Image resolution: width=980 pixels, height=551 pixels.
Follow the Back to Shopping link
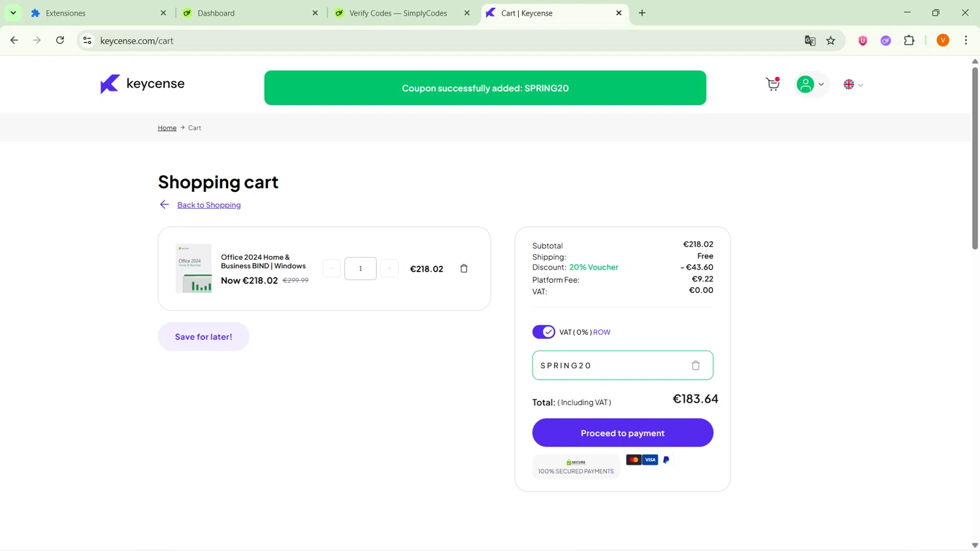pyautogui.click(x=209, y=205)
